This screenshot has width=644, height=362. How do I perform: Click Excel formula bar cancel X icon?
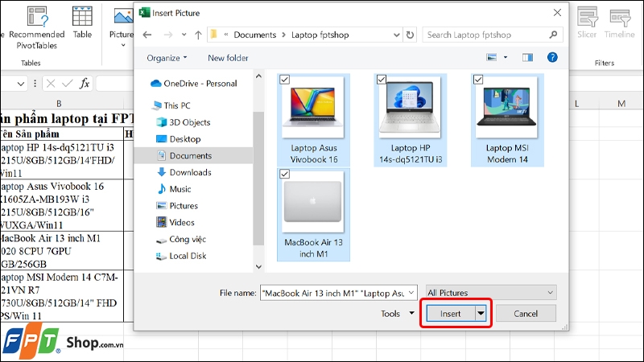coord(51,84)
